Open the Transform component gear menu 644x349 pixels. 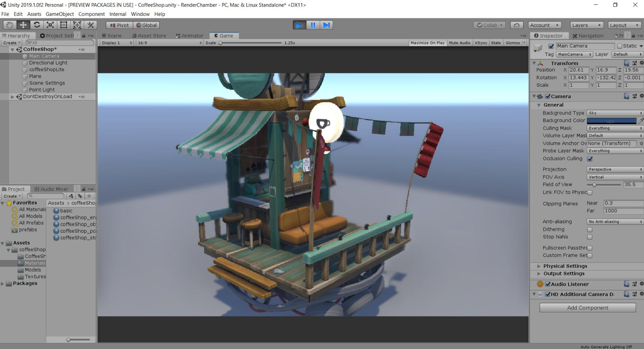click(641, 63)
